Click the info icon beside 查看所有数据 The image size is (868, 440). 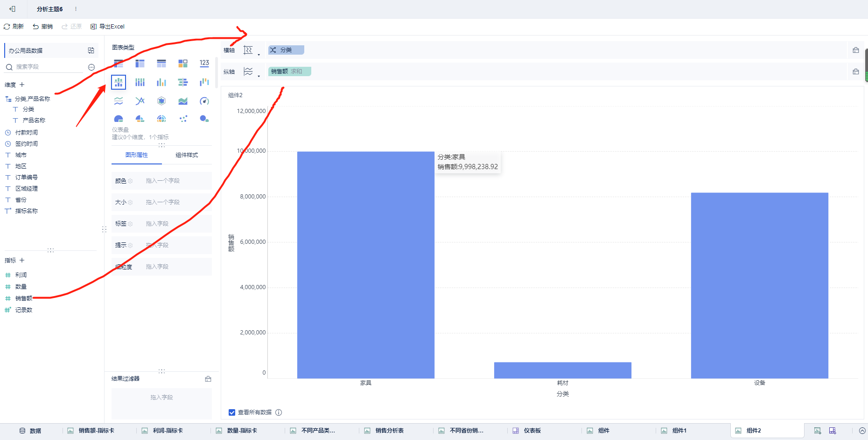click(279, 412)
